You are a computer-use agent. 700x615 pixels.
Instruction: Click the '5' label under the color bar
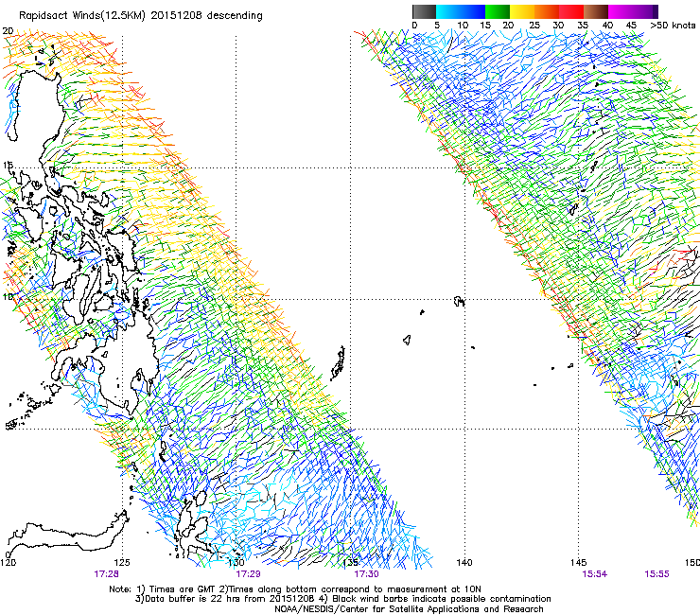[437, 26]
